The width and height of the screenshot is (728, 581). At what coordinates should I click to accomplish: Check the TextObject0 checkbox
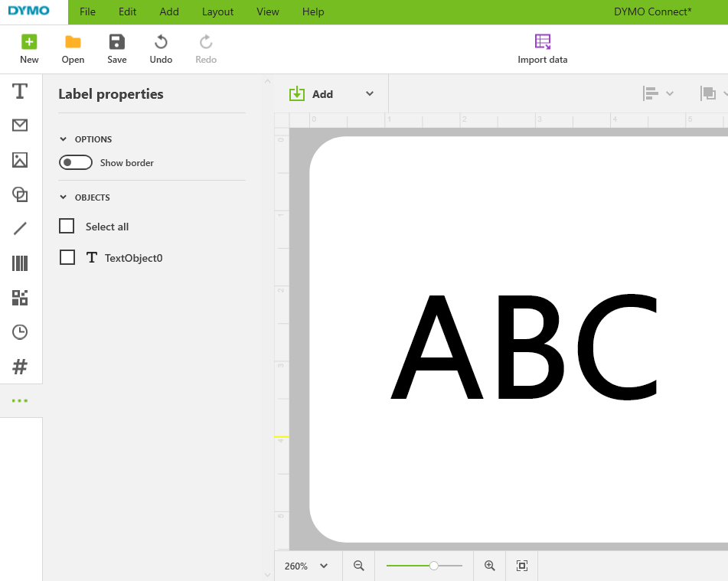click(67, 258)
